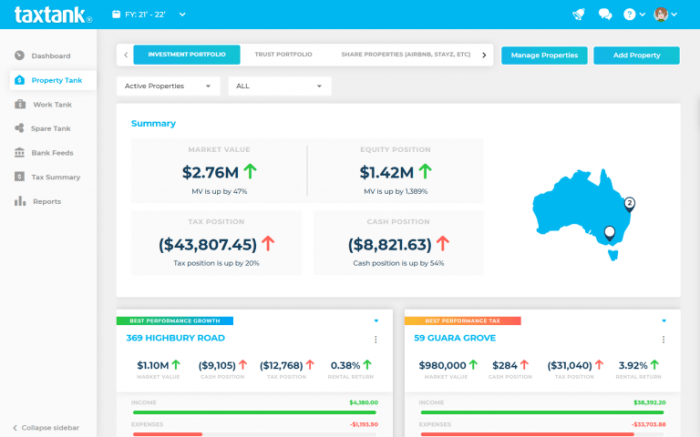Click the 3.92% rental return value
This screenshot has width=700, height=437.
(633, 365)
